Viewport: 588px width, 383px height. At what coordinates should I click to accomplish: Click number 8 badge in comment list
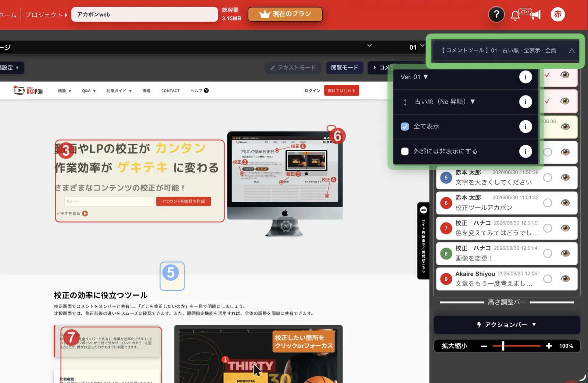(446, 253)
